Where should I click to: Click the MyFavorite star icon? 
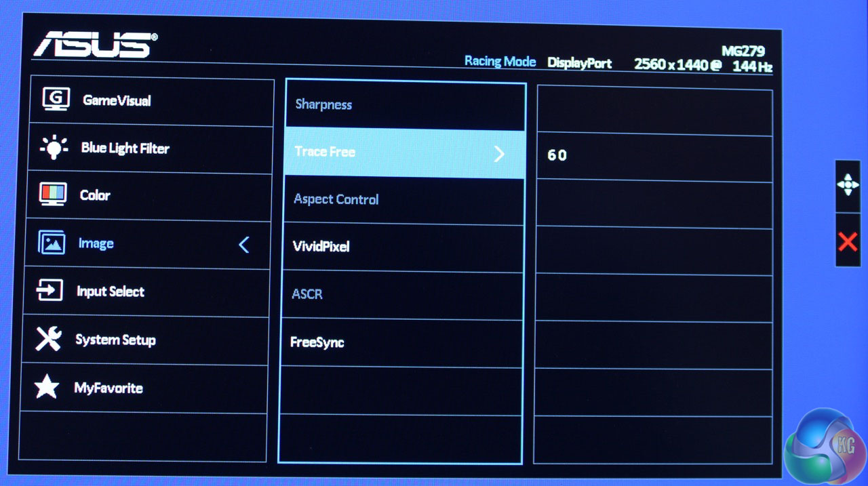tap(46, 387)
